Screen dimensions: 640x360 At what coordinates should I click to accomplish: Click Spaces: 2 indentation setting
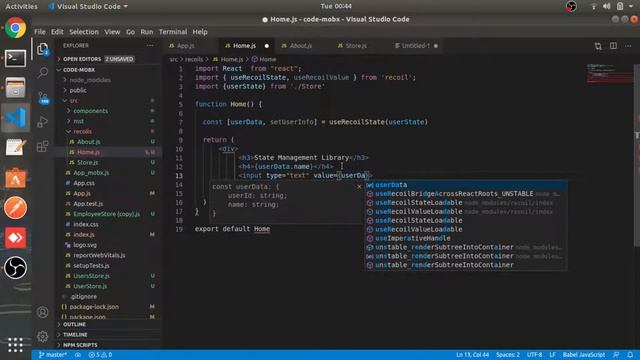pos(508,355)
